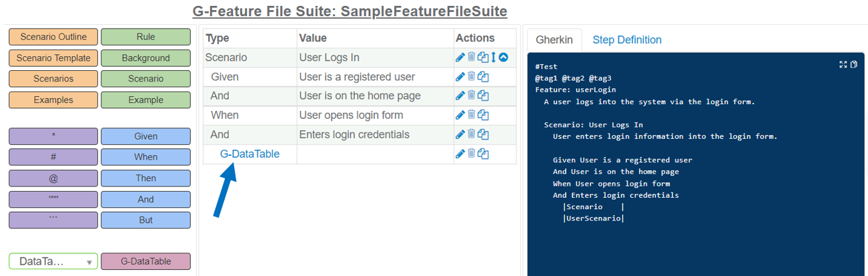
Task: Edit the 'User opens login form' row
Action: pos(460,115)
